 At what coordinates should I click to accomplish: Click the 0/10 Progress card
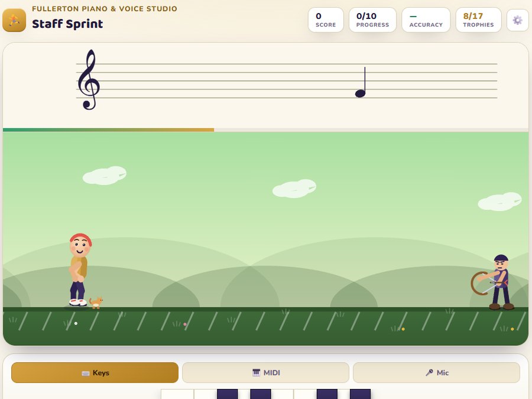click(x=372, y=20)
